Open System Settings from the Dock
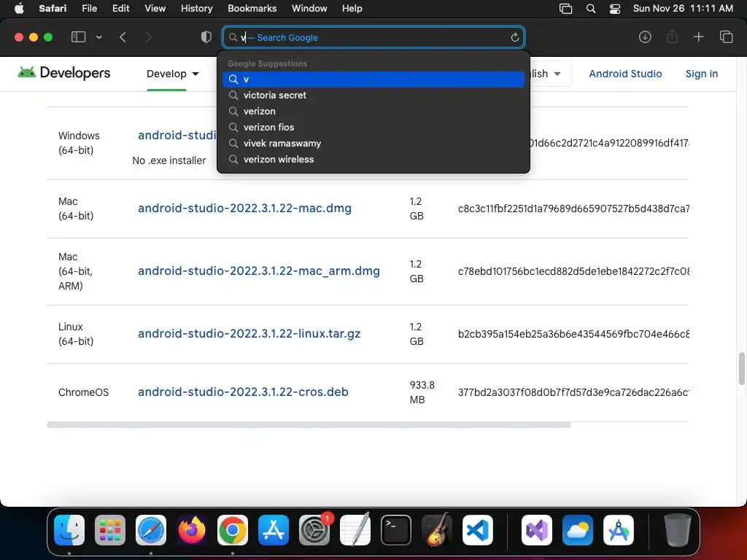The image size is (747, 560). [314, 530]
